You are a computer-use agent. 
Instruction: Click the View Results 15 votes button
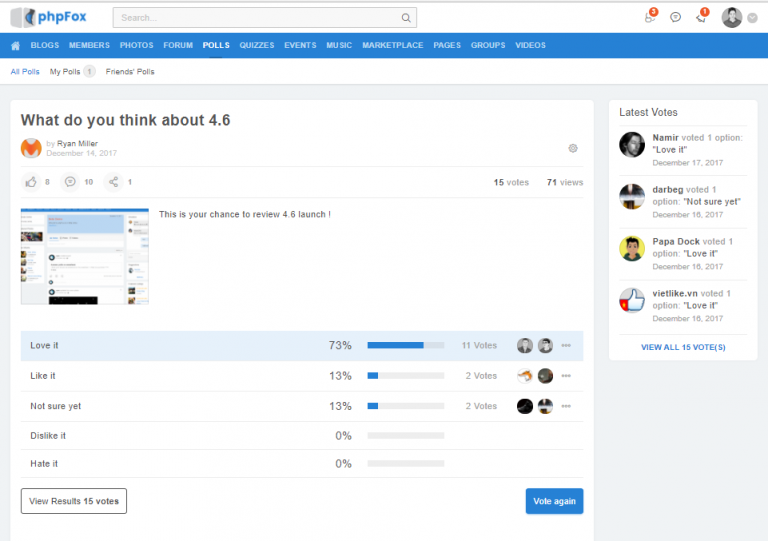click(74, 501)
